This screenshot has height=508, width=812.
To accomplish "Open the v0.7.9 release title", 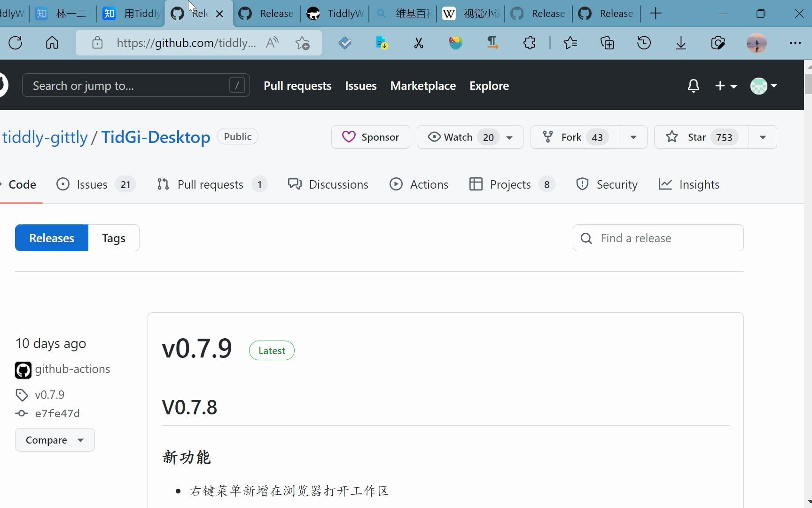I will tap(197, 349).
